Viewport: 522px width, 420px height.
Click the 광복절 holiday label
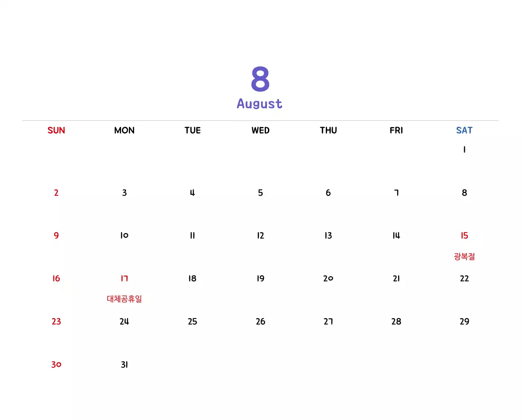pyautogui.click(x=464, y=257)
